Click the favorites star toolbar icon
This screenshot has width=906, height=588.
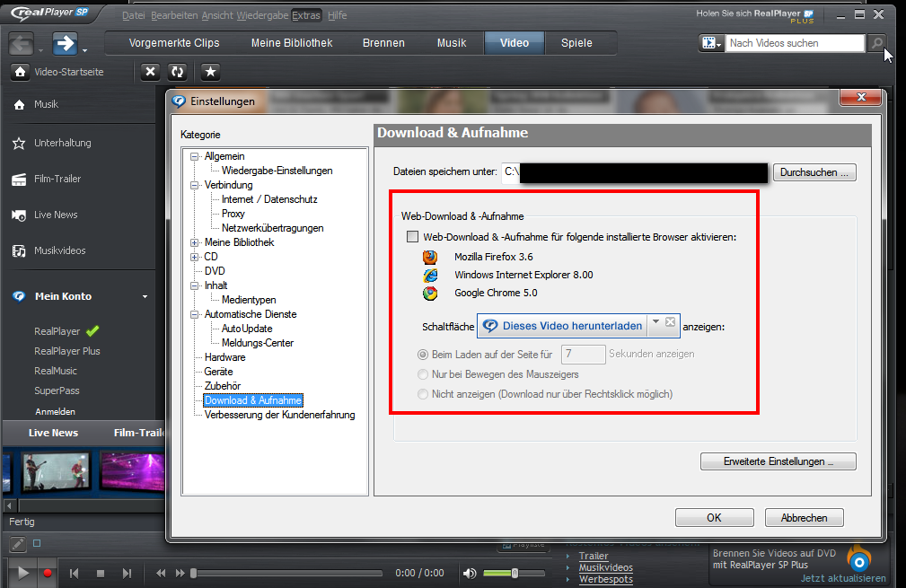[210, 72]
